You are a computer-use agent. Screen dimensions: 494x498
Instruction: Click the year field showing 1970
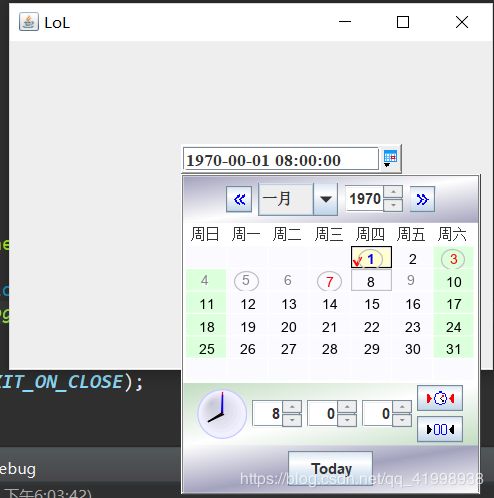[365, 199]
